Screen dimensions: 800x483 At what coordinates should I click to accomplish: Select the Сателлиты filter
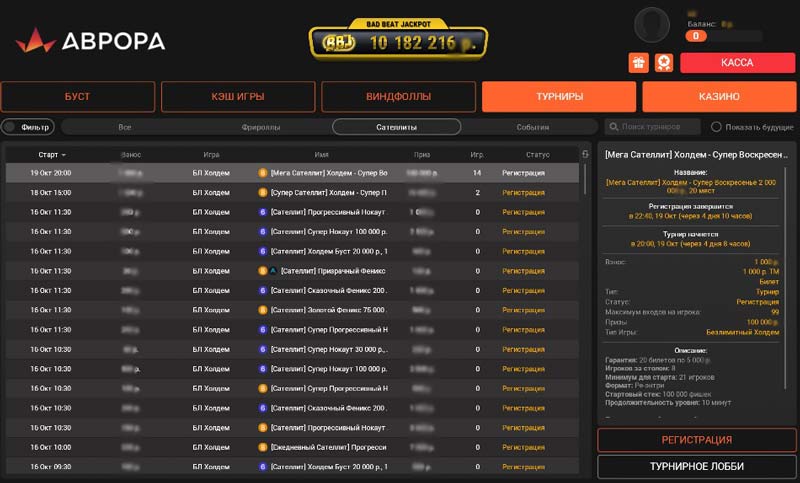point(396,127)
